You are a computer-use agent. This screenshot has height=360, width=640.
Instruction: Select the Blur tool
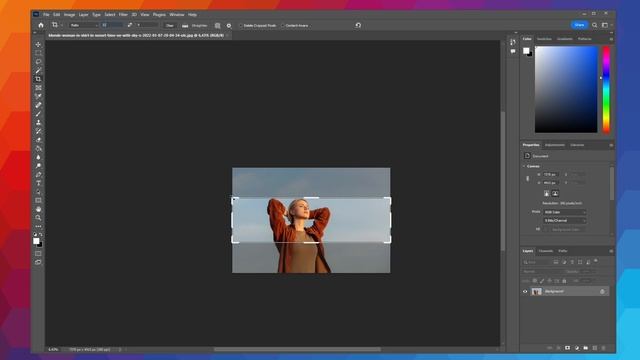(x=38, y=157)
